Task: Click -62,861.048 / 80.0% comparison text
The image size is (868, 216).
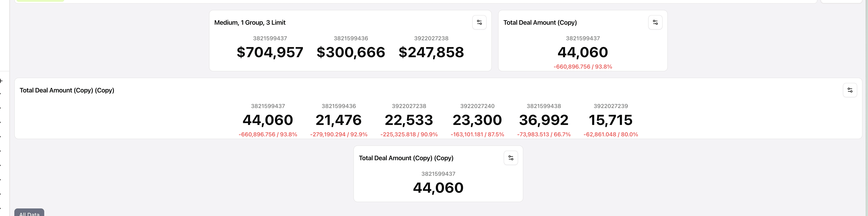Action: click(x=611, y=135)
